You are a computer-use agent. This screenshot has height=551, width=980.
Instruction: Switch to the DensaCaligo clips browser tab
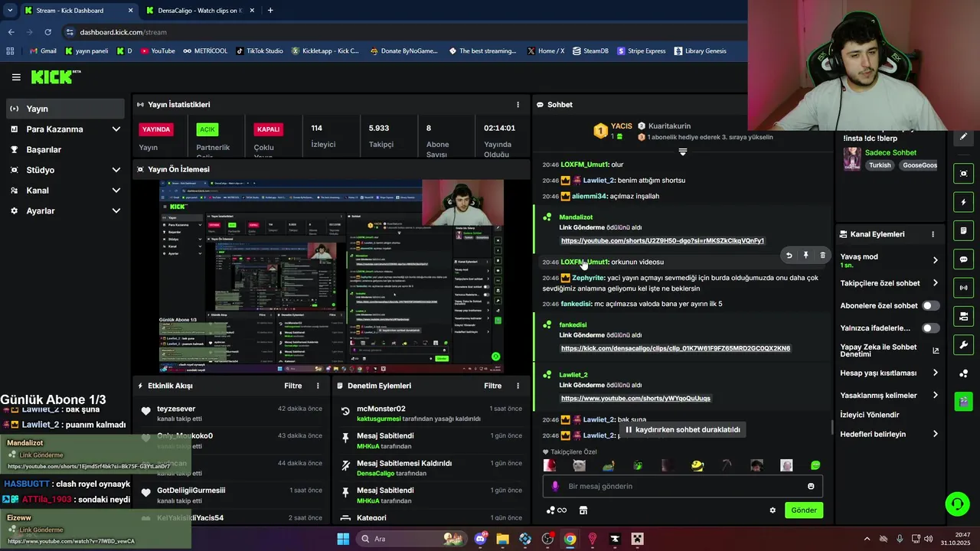click(199, 11)
